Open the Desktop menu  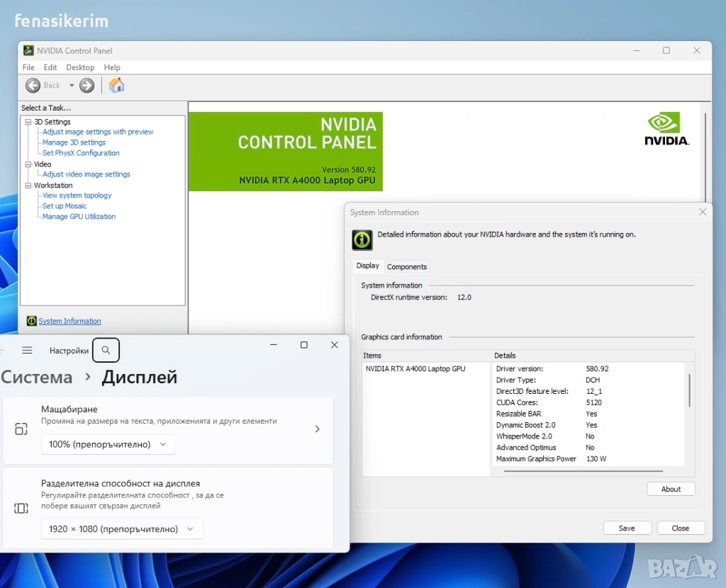(80, 67)
